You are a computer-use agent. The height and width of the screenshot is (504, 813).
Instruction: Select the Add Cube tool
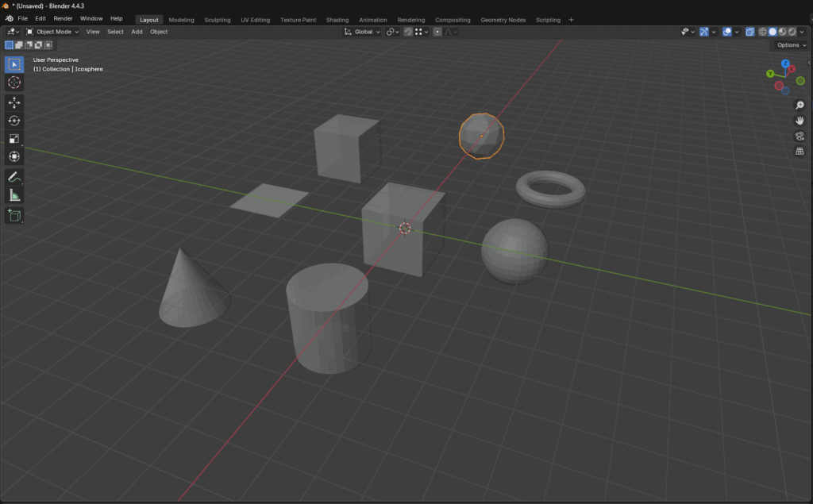pyautogui.click(x=14, y=216)
